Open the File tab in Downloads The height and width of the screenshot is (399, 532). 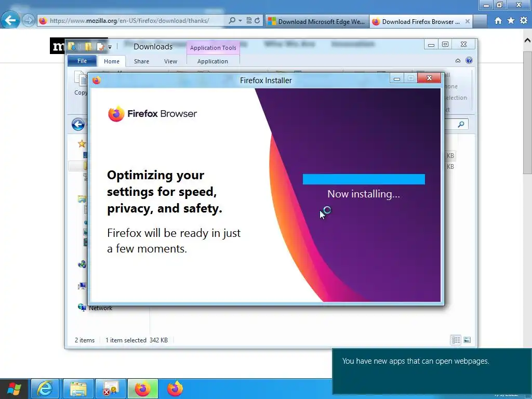[x=82, y=61]
